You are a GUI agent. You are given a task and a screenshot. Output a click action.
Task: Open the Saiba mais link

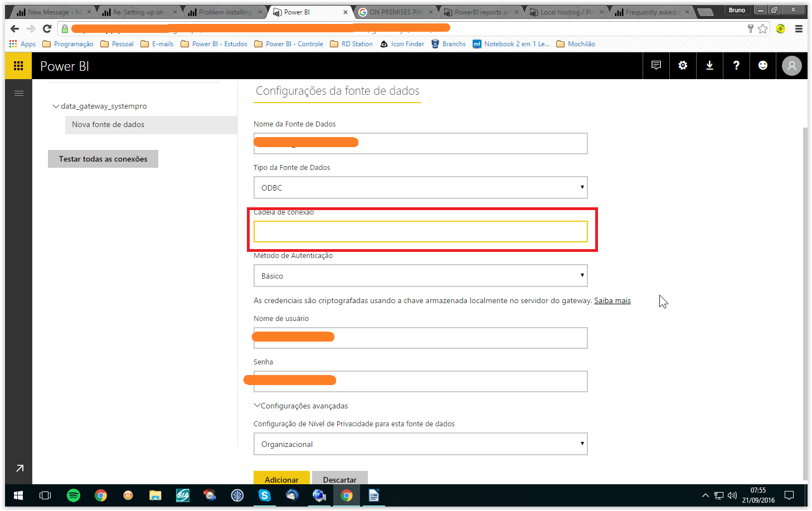611,300
